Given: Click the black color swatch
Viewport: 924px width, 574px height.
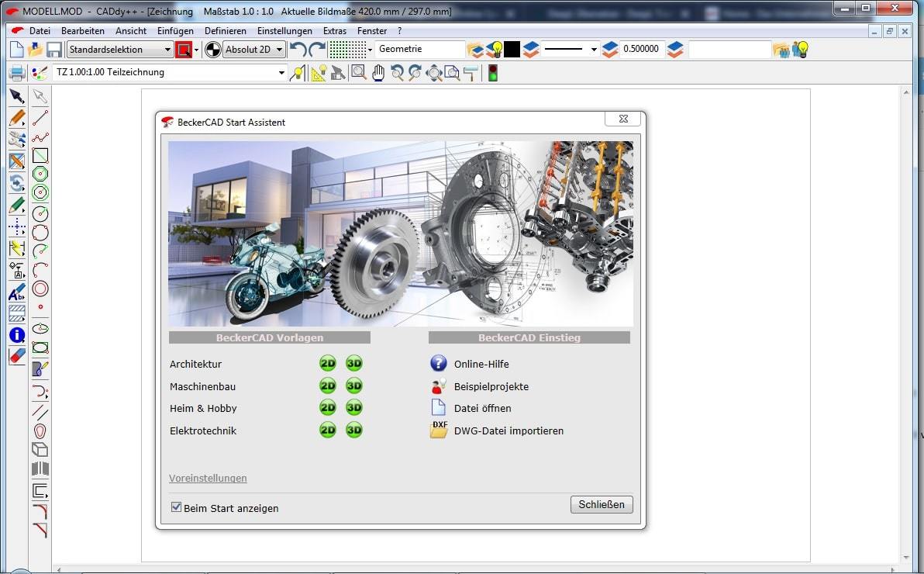Looking at the screenshot, I should tap(512, 50).
